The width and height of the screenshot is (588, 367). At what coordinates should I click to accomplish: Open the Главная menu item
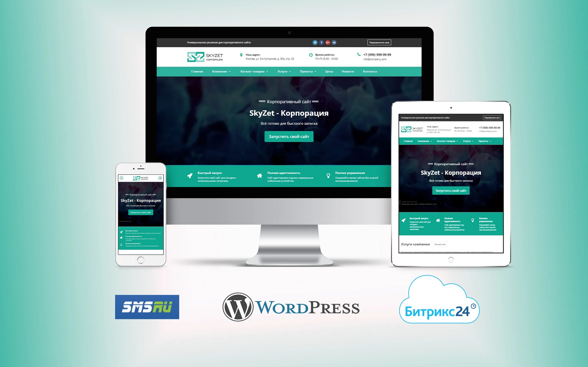pos(199,71)
